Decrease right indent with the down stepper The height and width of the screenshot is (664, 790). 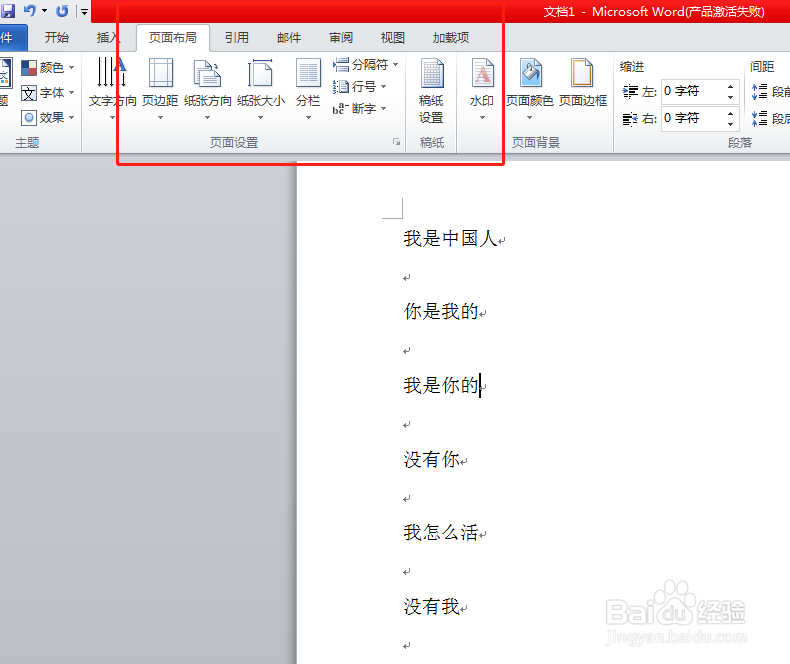coord(731,124)
